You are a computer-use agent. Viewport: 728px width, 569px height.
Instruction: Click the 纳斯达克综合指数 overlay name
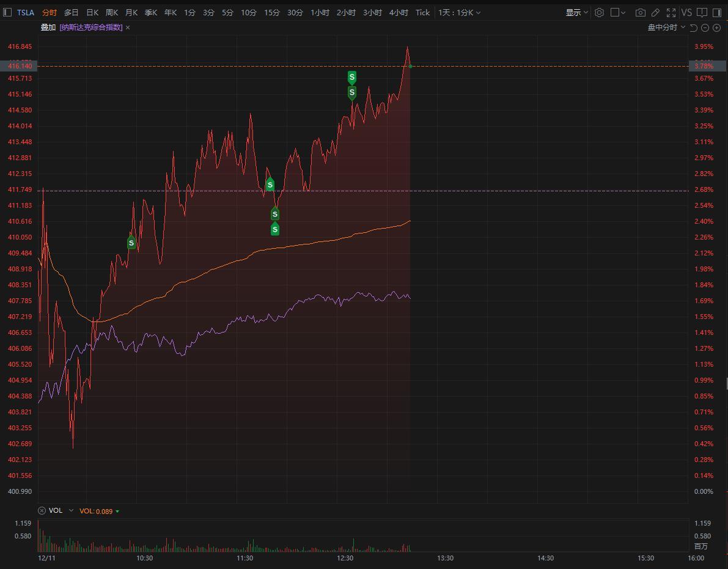click(x=91, y=28)
